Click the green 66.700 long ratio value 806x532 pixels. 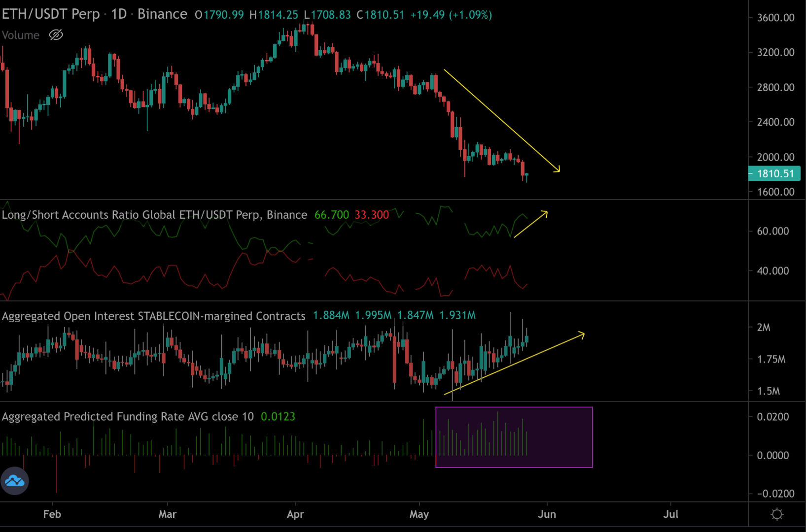click(x=331, y=215)
